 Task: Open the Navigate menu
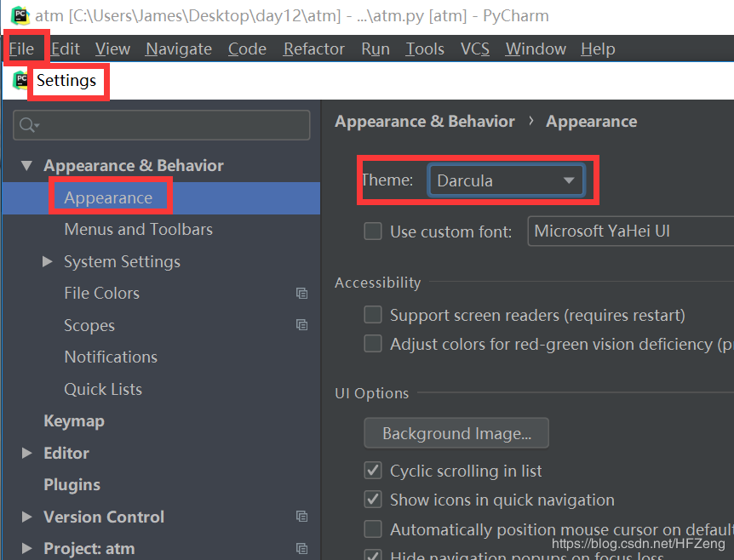179,49
